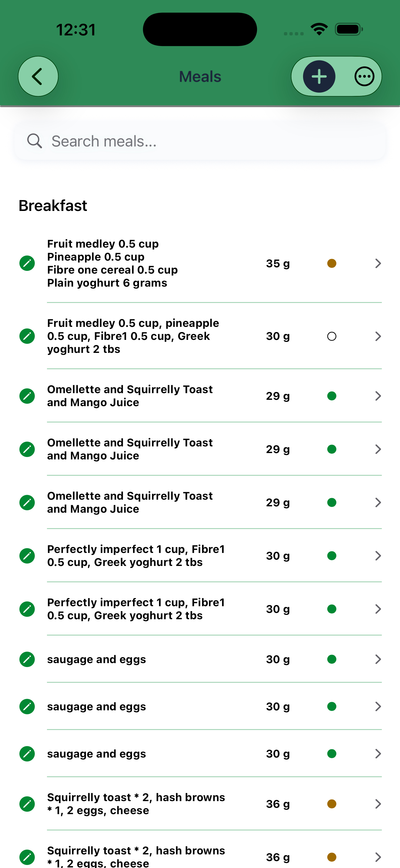Image resolution: width=400 pixels, height=868 pixels.
Task: Select third Omellette and Squirrelly Toast row
Action: (200, 502)
